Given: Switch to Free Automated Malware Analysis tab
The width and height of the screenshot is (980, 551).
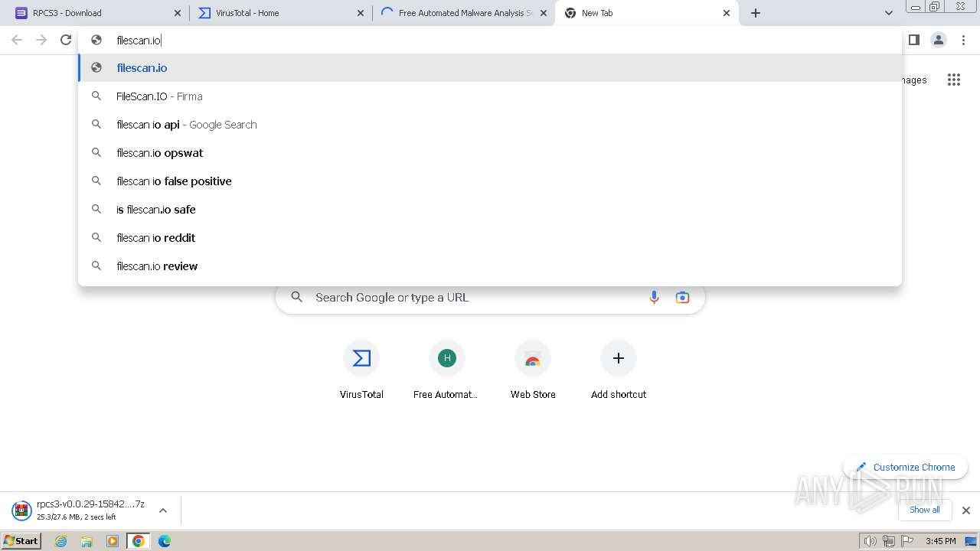Looking at the screenshot, I should click(x=463, y=13).
